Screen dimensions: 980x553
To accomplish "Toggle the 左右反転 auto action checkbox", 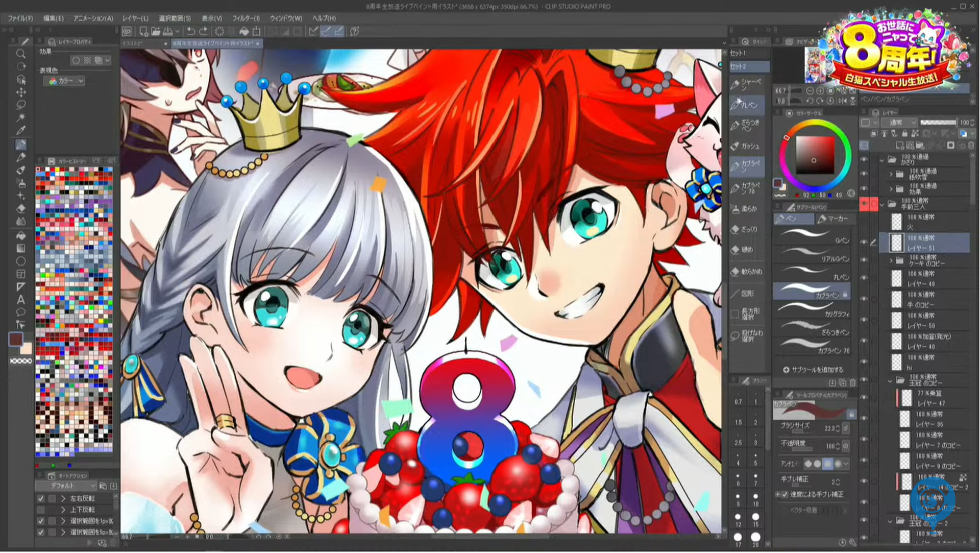I will (x=41, y=498).
